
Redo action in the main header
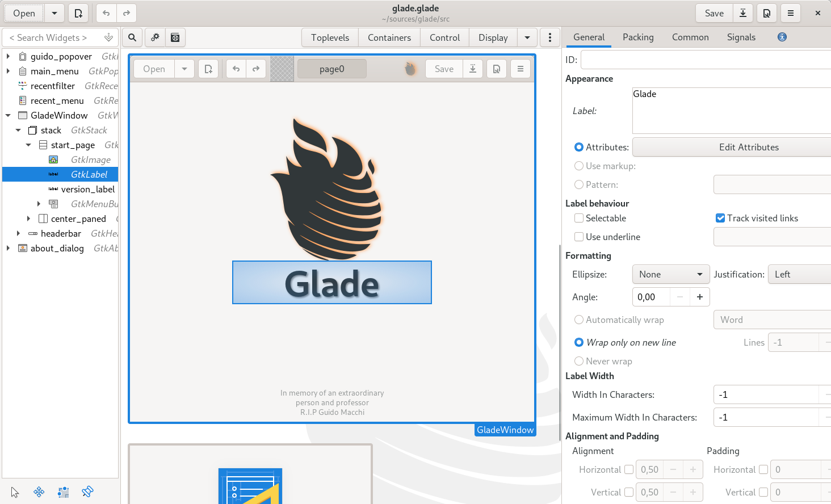(126, 13)
